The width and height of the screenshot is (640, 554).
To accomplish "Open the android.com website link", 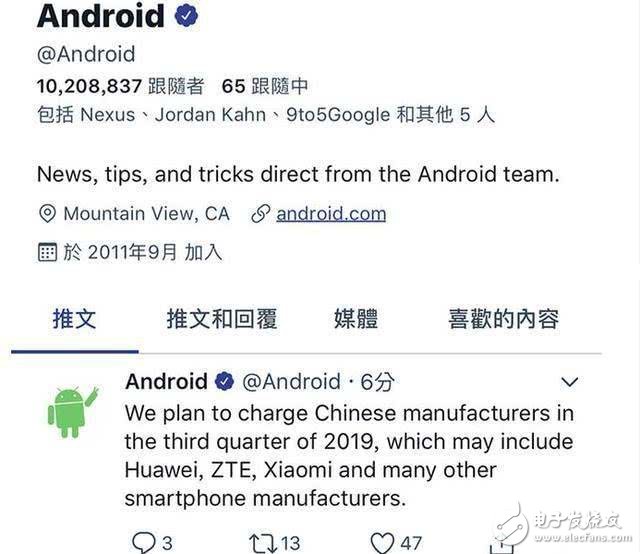I will tap(331, 214).
